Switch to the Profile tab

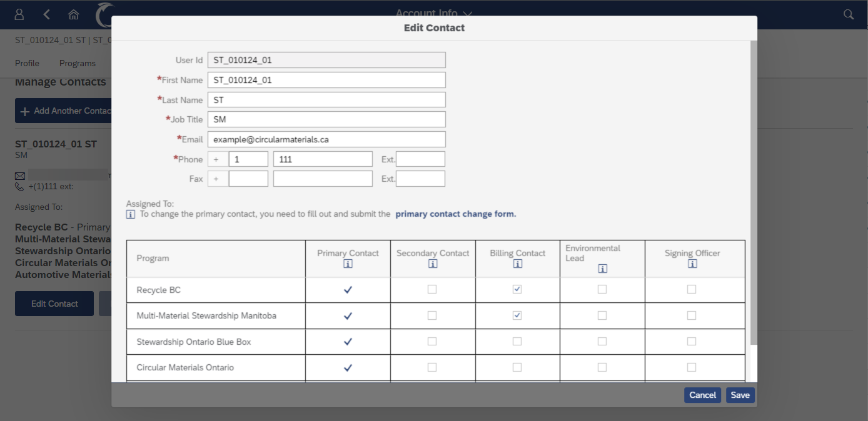click(x=27, y=63)
